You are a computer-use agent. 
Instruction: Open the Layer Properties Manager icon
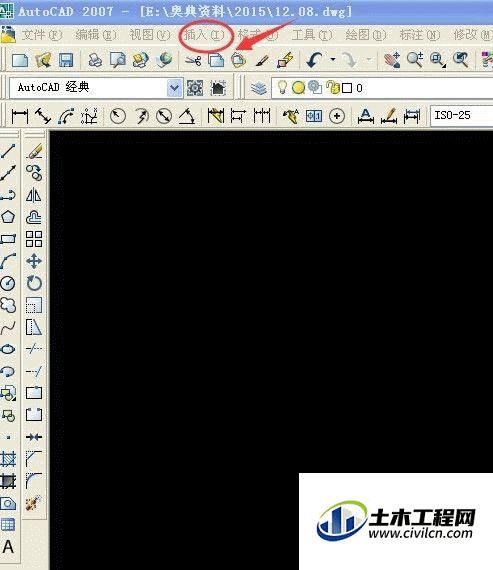(x=259, y=88)
